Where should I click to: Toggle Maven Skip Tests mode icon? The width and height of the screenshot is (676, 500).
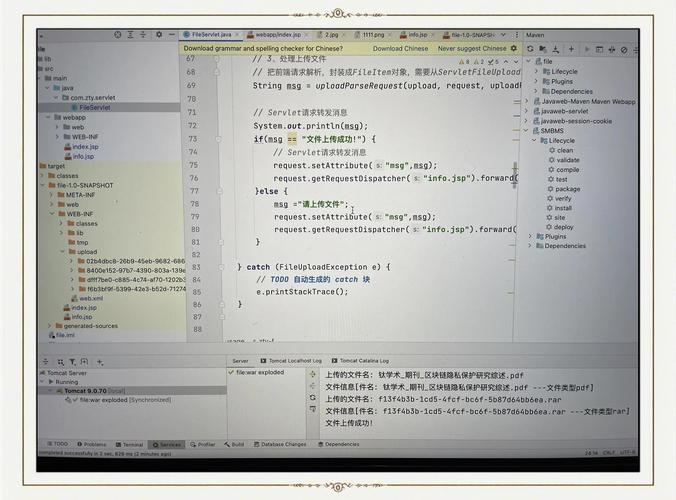[x=624, y=50]
